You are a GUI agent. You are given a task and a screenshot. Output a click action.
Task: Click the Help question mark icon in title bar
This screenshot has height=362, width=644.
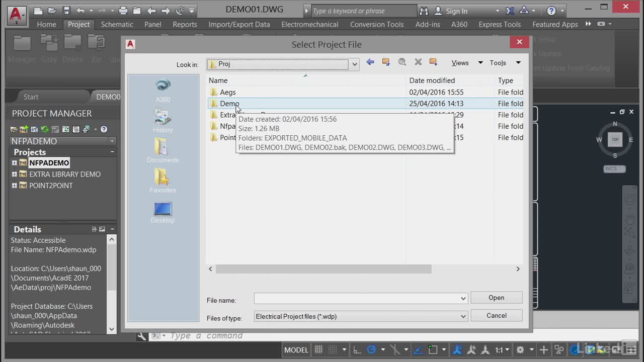(x=551, y=11)
